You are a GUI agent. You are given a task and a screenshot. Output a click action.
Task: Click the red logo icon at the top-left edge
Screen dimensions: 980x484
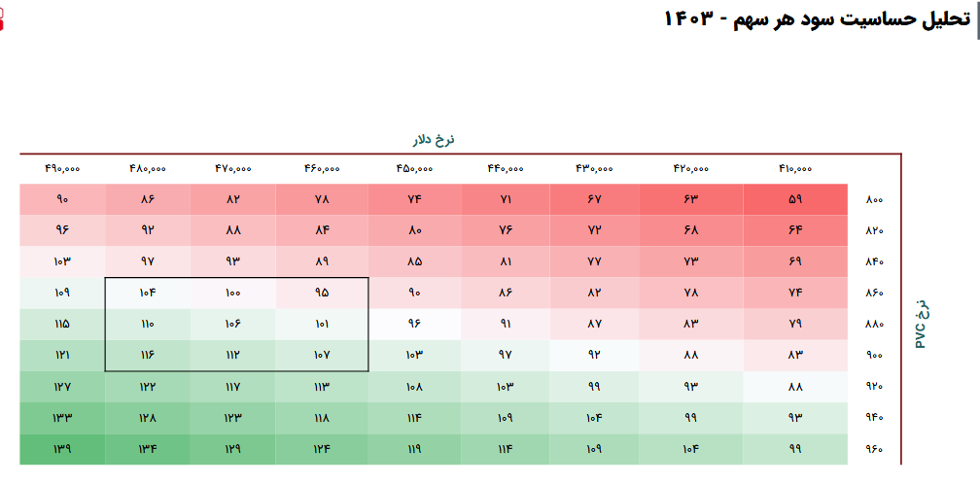2,17
